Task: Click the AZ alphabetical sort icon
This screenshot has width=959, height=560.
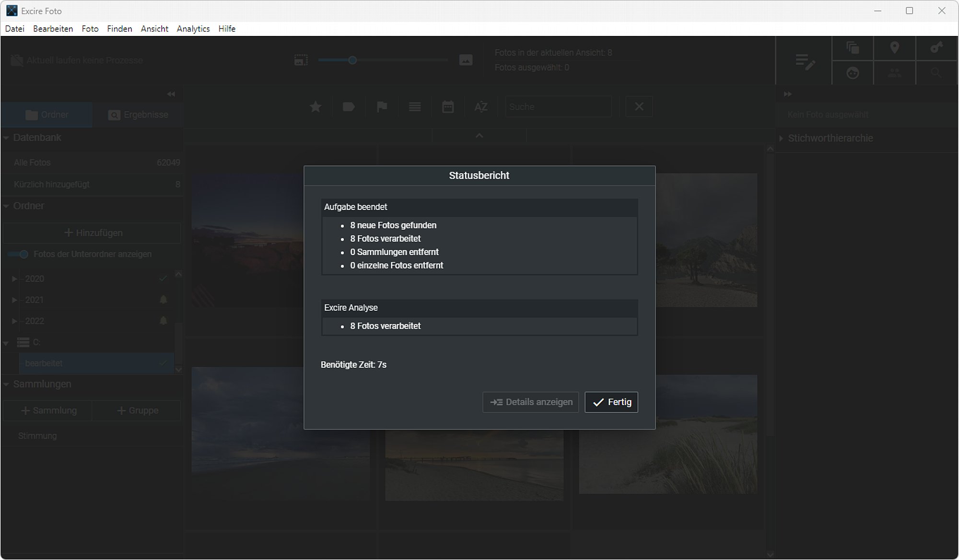Action: pos(481,106)
